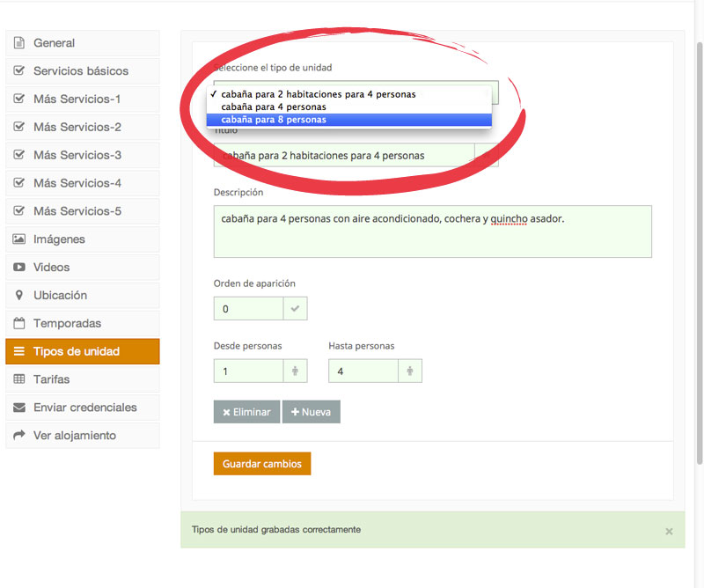This screenshot has width=704, height=588.
Task: Go to Más Servicios-2
Action: pyautogui.click(x=83, y=127)
